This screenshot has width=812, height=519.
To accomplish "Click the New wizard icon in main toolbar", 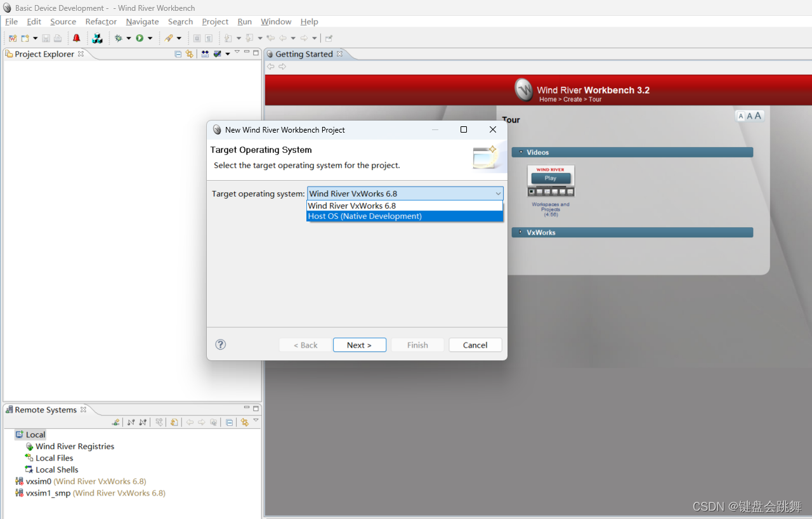I will click(25, 38).
